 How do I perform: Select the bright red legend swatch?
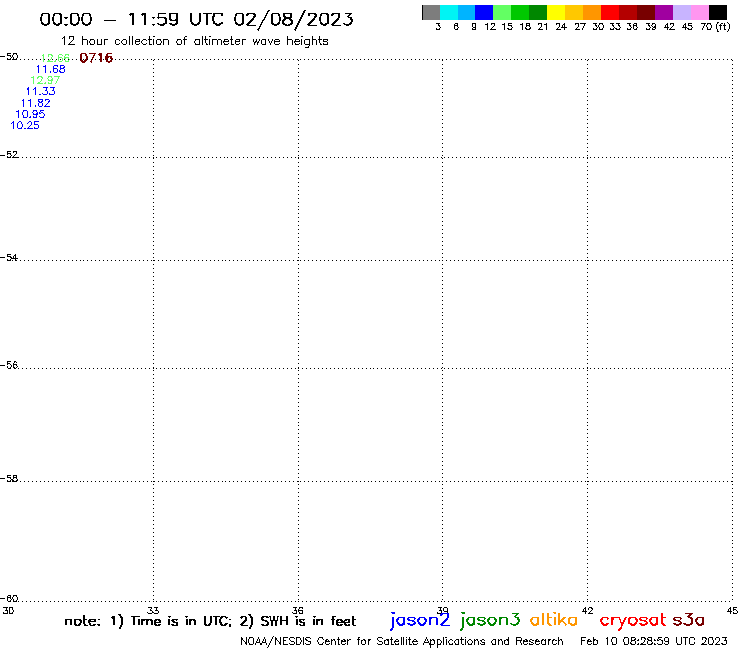point(610,12)
